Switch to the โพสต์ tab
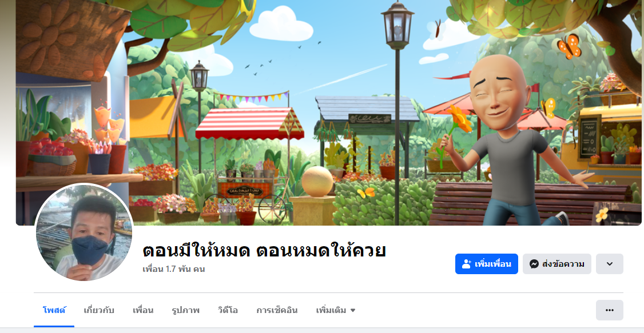The width and height of the screenshot is (644, 333). click(x=54, y=310)
